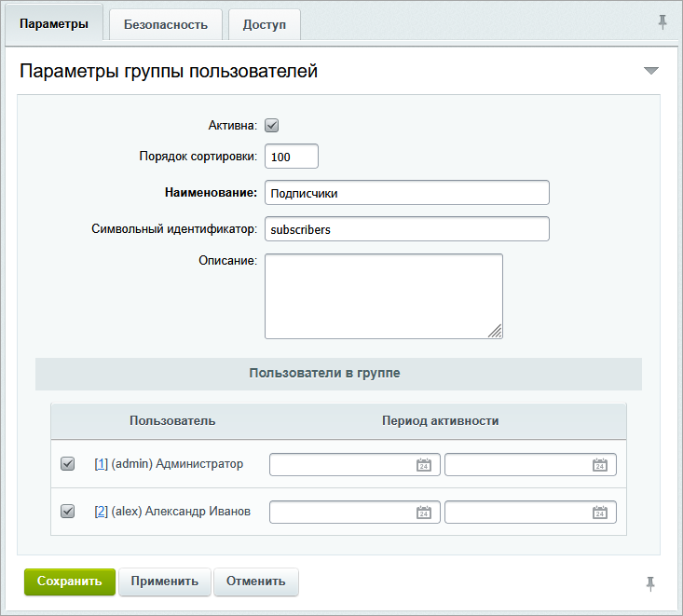Click the Наименование input field

(406, 193)
